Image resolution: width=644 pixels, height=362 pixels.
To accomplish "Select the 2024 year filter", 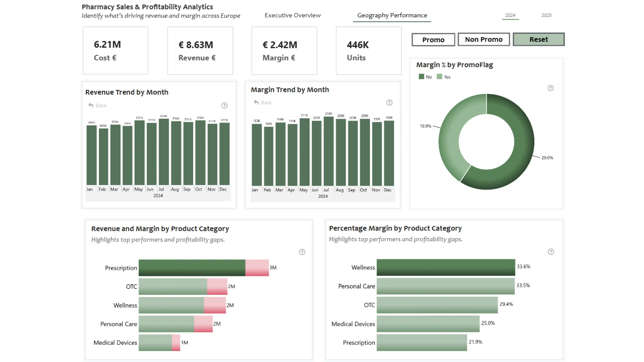I will click(x=510, y=15).
